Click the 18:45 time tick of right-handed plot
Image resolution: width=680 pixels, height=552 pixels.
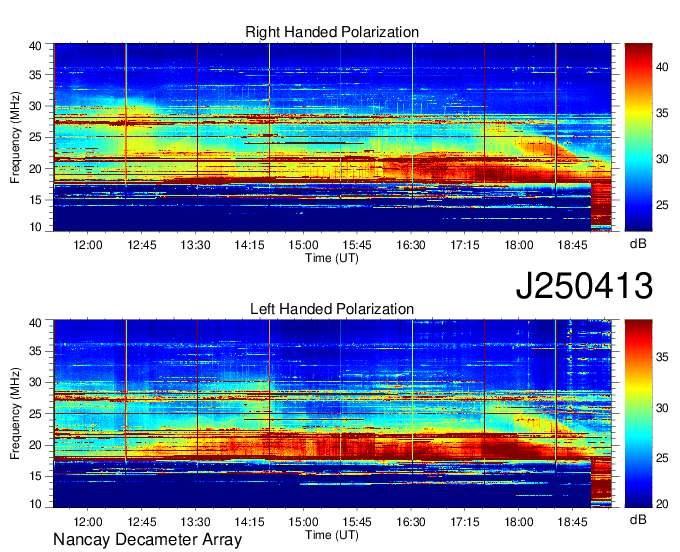pyautogui.click(x=572, y=245)
